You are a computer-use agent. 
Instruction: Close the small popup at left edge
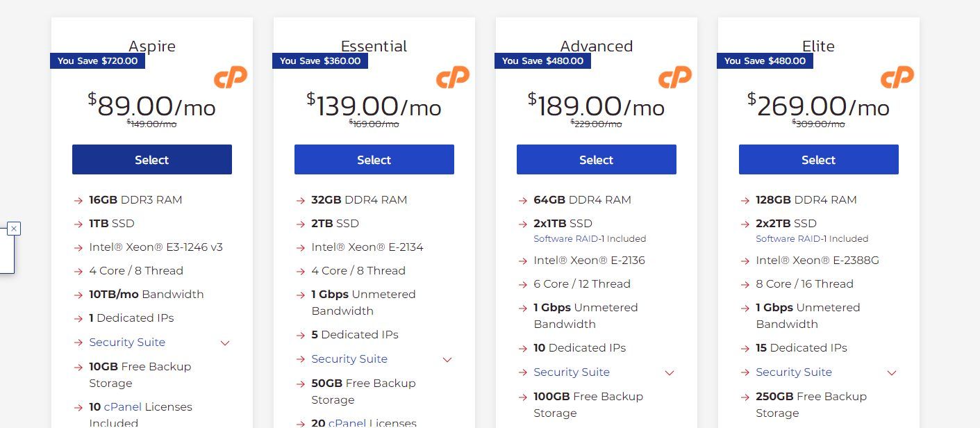point(14,228)
